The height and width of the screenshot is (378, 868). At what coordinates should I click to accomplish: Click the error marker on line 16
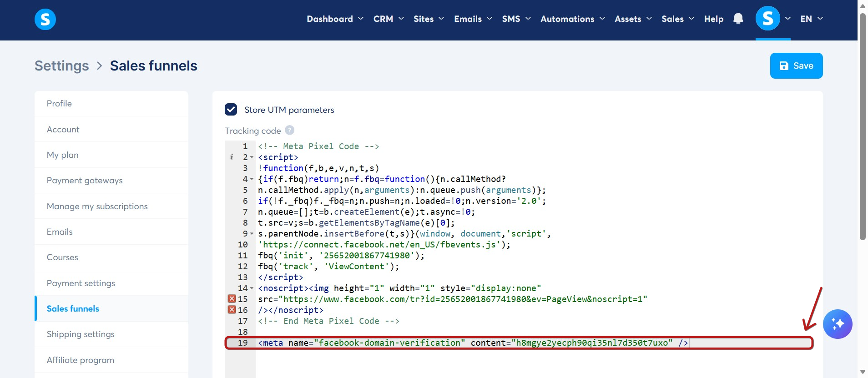pos(232,310)
